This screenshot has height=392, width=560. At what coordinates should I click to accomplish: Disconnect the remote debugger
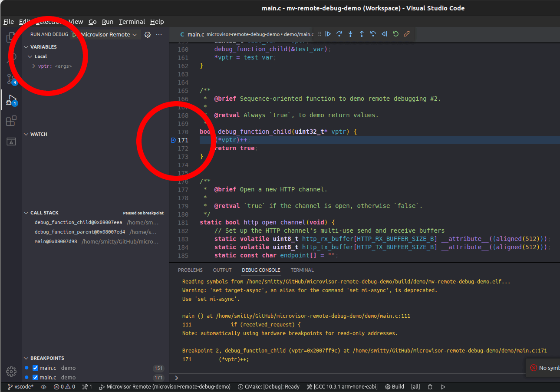tap(407, 34)
